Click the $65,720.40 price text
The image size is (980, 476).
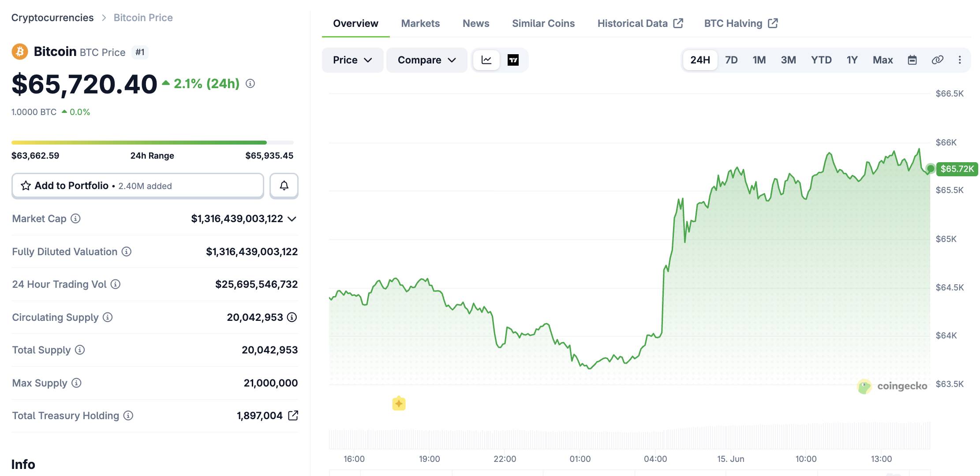(x=84, y=84)
